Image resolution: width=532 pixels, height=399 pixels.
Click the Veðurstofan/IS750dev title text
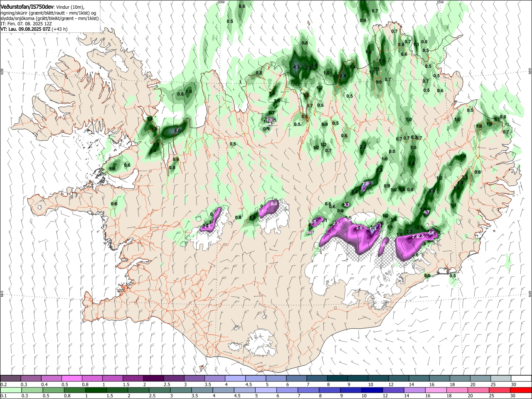click(27, 6)
